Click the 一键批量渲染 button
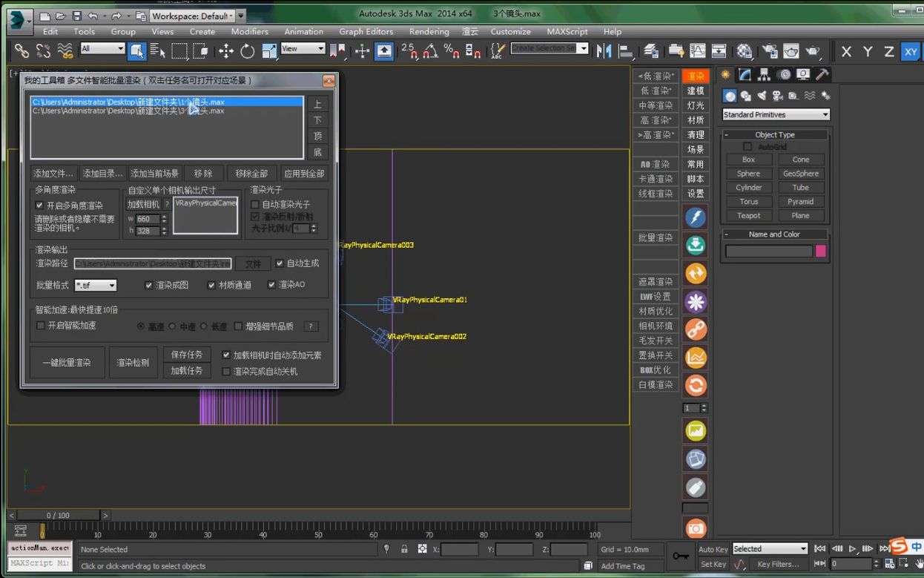This screenshot has width=924, height=578. pyautogui.click(x=67, y=363)
